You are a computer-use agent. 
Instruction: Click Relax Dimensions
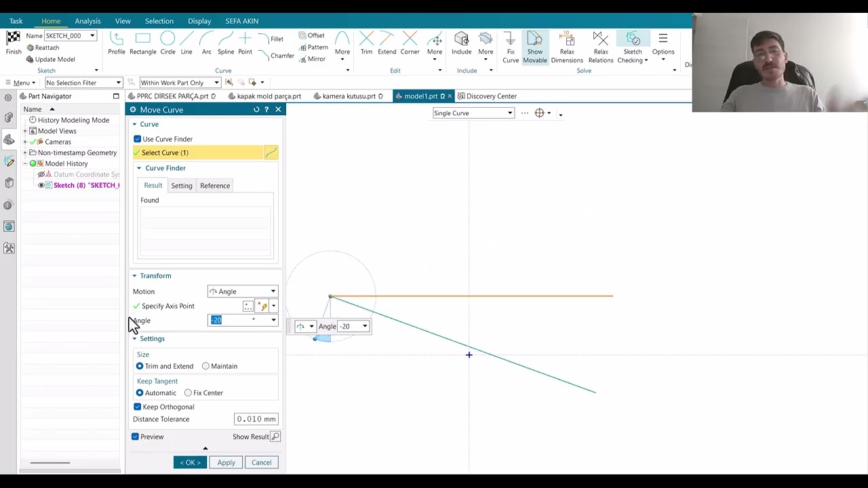point(567,47)
